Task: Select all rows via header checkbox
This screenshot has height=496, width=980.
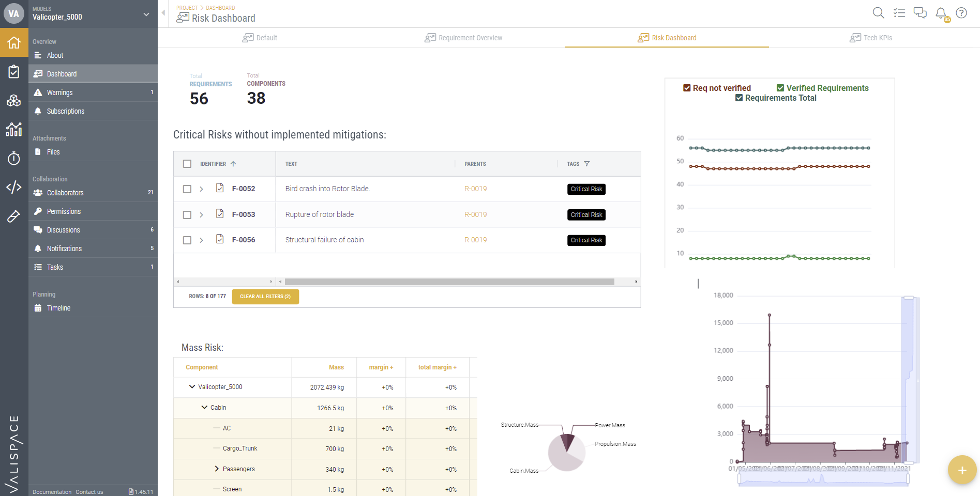Action: pyautogui.click(x=187, y=164)
